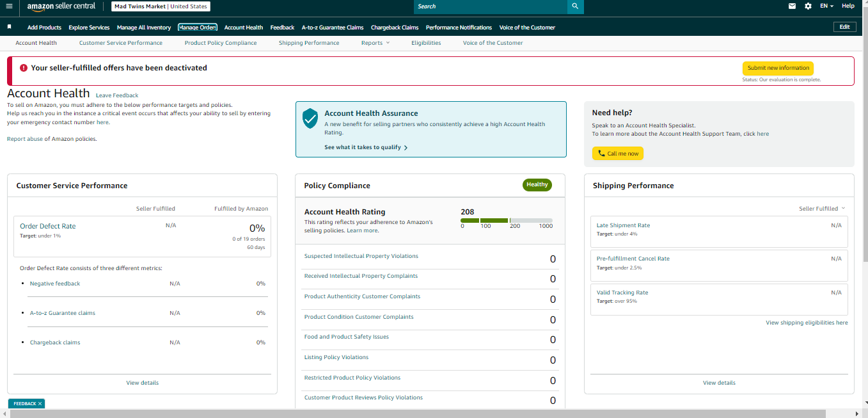The width and height of the screenshot is (868, 418).
Task: Click the Account Health Rating progress bar
Action: pyautogui.click(x=507, y=220)
